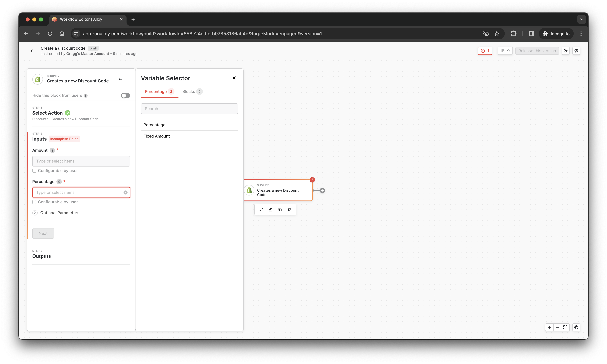Go back using workflow header arrow

[32, 51]
